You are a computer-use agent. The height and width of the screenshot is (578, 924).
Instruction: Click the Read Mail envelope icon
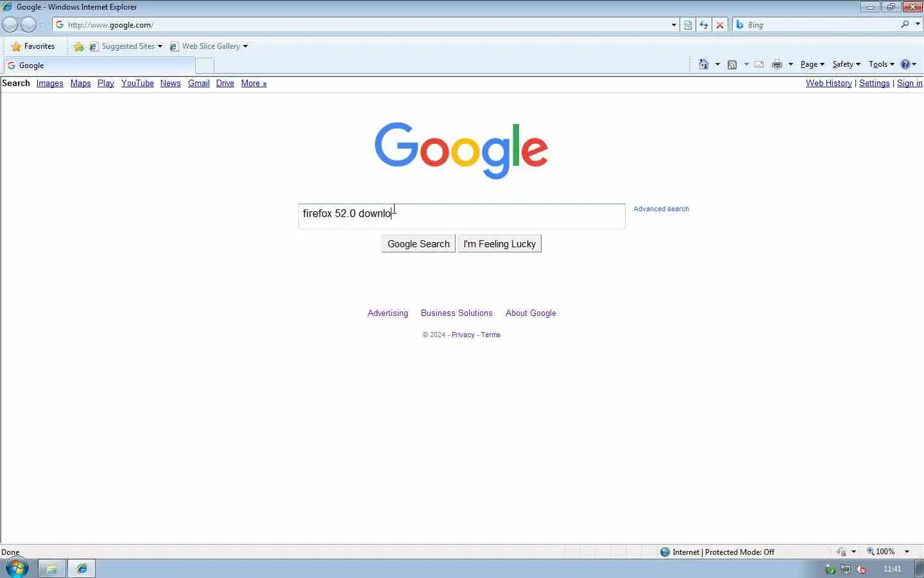click(759, 64)
